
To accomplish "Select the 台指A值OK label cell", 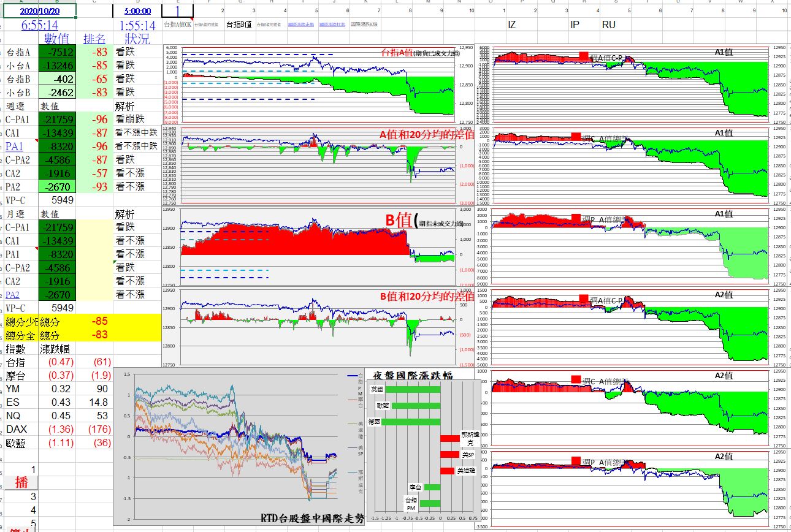I will (x=177, y=25).
